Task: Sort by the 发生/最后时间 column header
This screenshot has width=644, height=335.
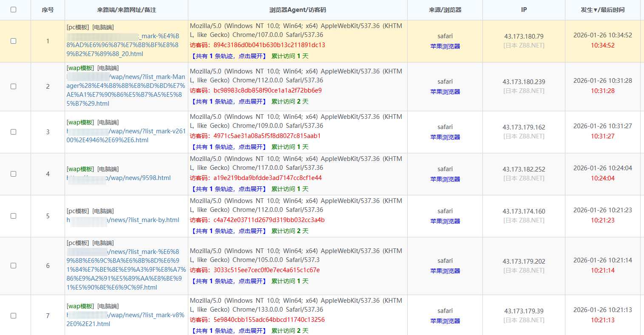Action: coord(602,10)
